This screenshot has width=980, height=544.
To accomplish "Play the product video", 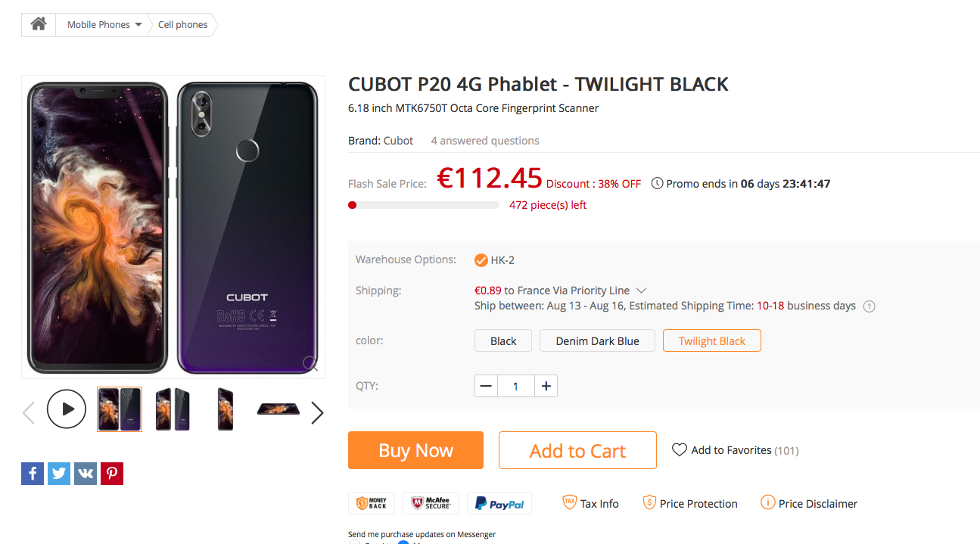I will (67, 409).
